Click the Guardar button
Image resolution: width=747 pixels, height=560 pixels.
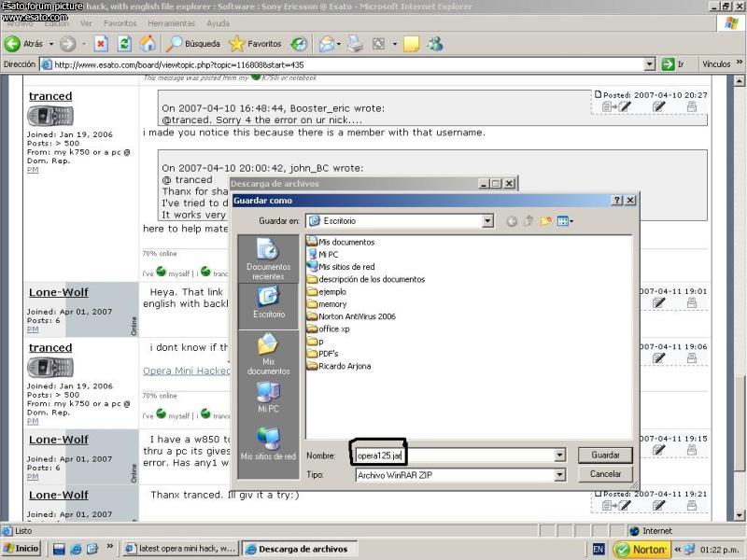point(605,455)
